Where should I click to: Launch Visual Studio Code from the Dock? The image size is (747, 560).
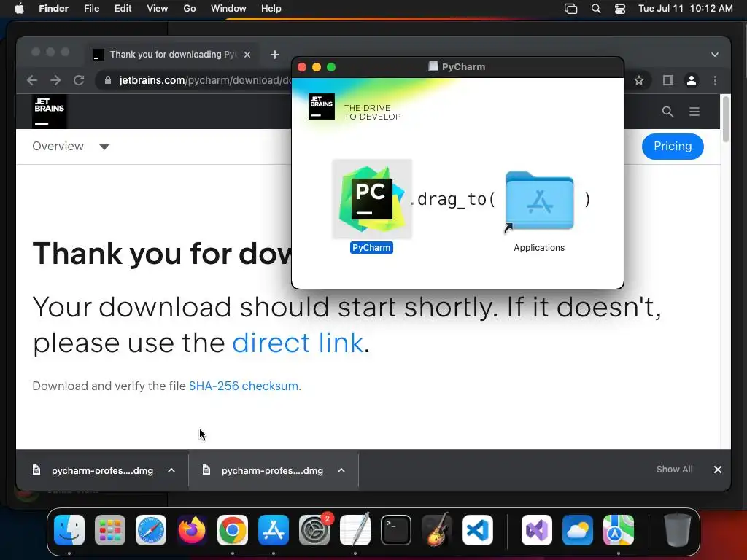click(477, 530)
